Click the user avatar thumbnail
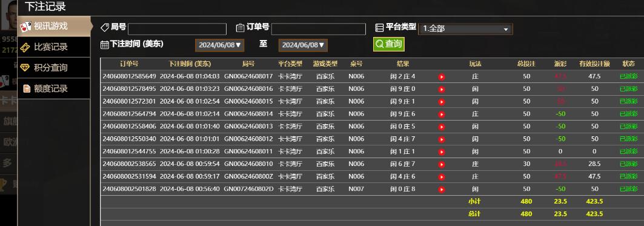 point(8,15)
